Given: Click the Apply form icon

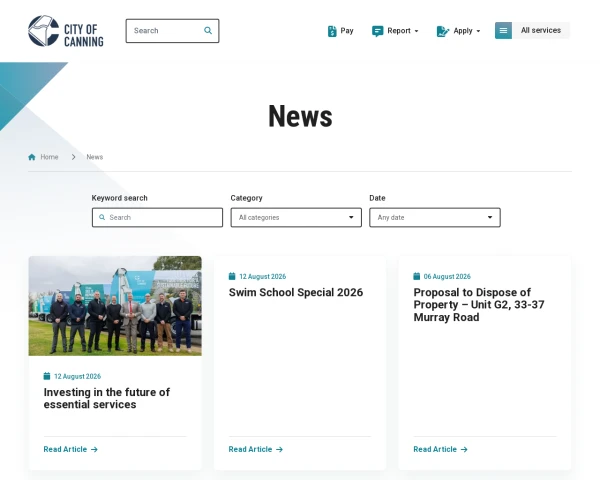Looking at the screenshot, I should (443, 31).
